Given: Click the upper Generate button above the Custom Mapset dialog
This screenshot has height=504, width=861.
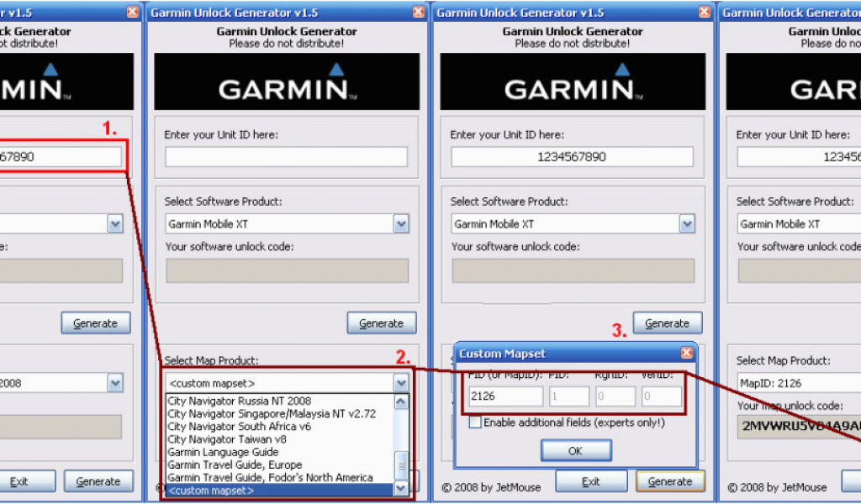Looking at the screenshot, I should (x=668, y=323).
